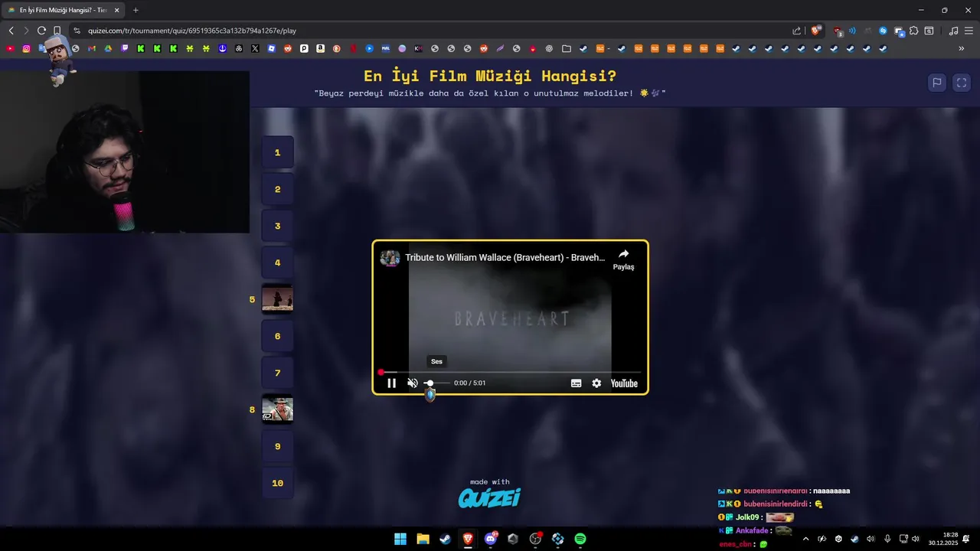Click the Paylaş share button
Viewport: 980px width, 551px height.
(x=623, y=259)
